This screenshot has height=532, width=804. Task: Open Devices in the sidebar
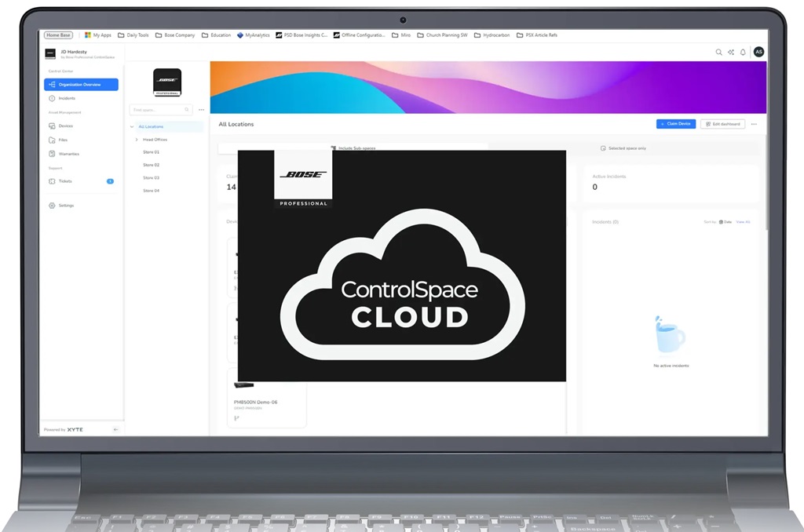65,126
